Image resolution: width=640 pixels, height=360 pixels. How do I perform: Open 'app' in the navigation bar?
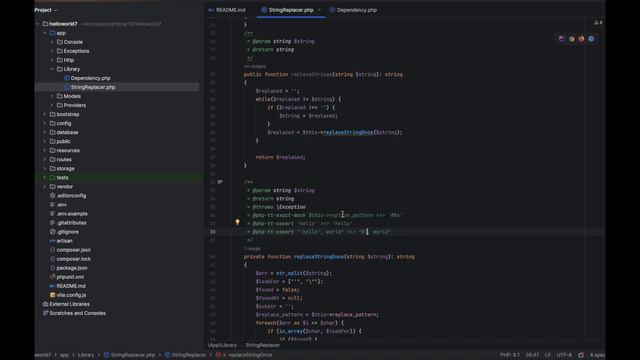(64, 355)
